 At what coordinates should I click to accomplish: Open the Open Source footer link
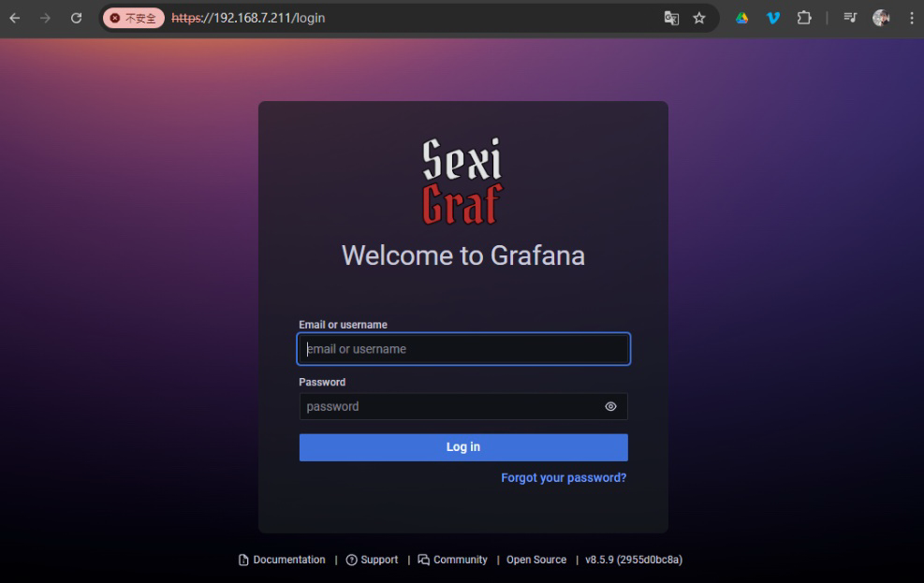pos(536,560)
